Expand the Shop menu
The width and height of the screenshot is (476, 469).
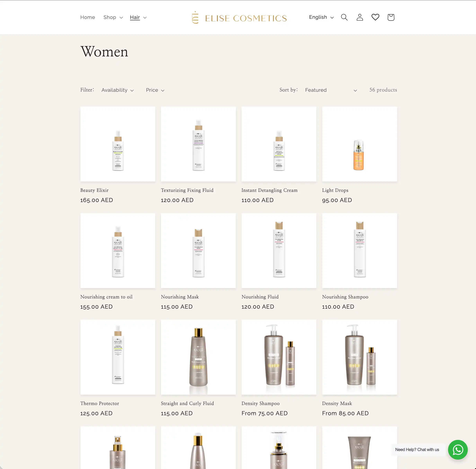pos(113,17)
